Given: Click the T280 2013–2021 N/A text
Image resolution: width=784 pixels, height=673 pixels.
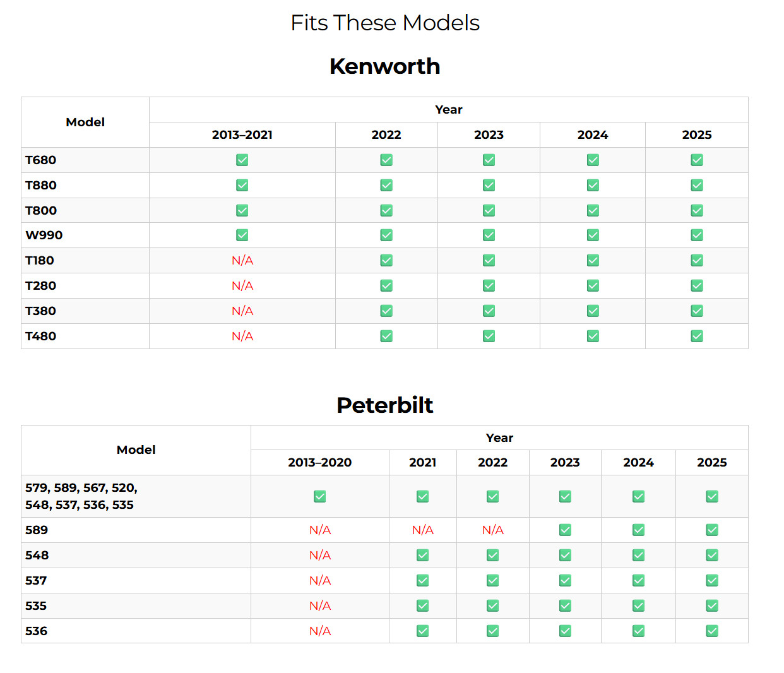Looking at the screenshot, I should [242, 285].
